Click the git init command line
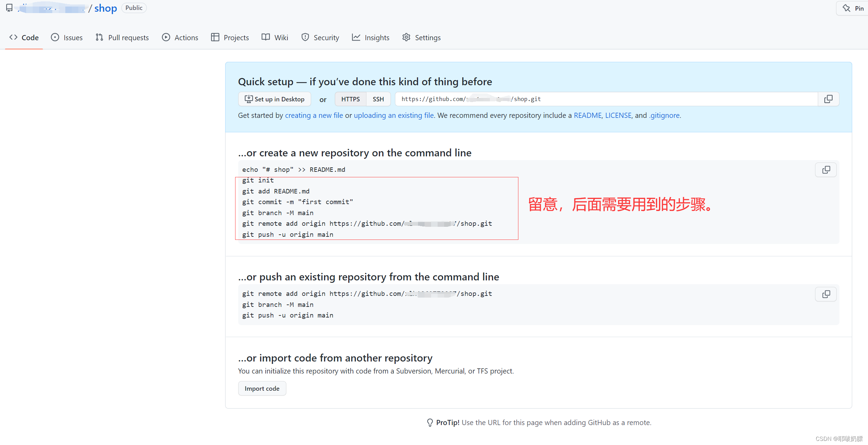The height and width of the screenshot is (445, 868). tap(258, 180)
